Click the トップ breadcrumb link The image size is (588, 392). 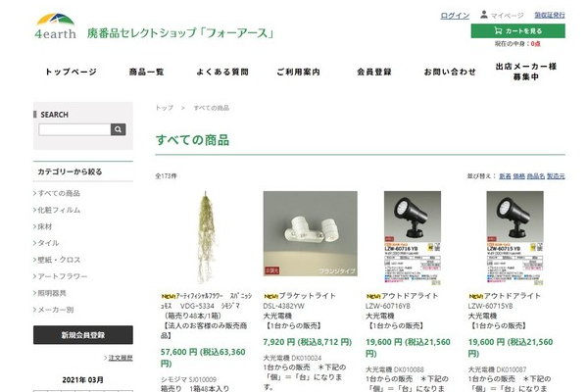point(164,108)
